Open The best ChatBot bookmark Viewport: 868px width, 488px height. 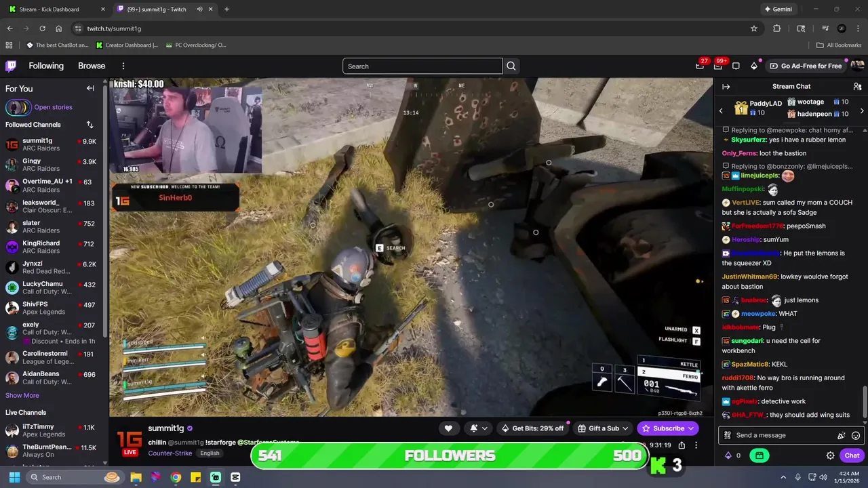(x=57, y=45)
